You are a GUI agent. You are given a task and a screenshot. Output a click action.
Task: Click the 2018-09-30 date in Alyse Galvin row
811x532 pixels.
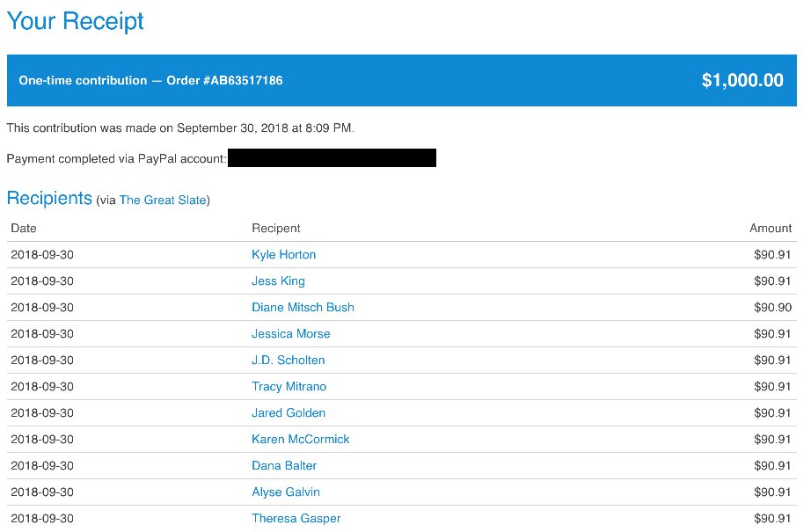pos(42,492)
